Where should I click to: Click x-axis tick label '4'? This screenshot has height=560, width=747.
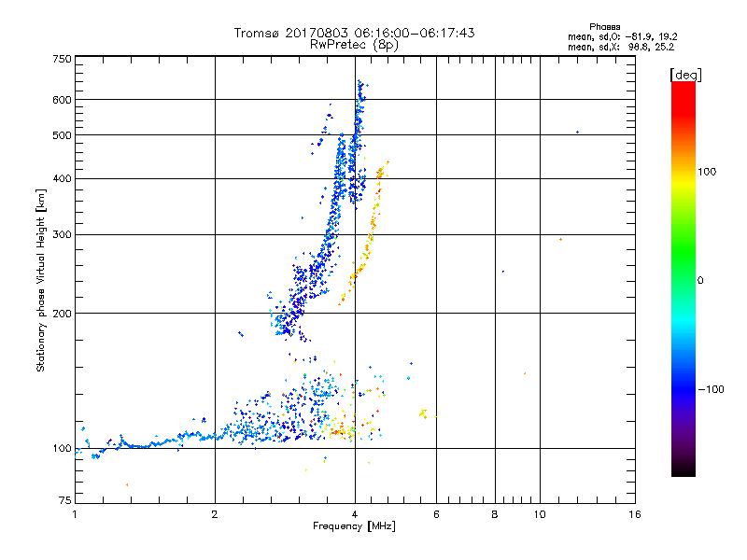pyautogui.click(x=355, y=514)
